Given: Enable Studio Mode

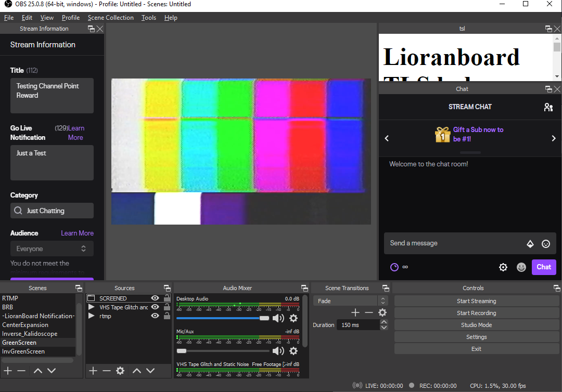Looking at the screenshot, I should tap(476, 325).
